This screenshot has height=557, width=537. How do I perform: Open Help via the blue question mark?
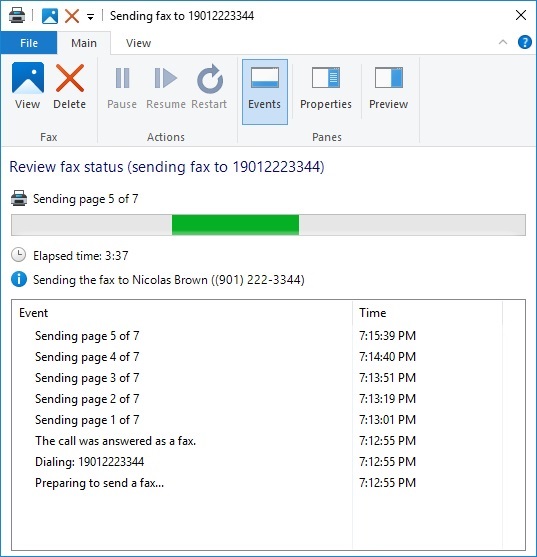pos(525,42)
